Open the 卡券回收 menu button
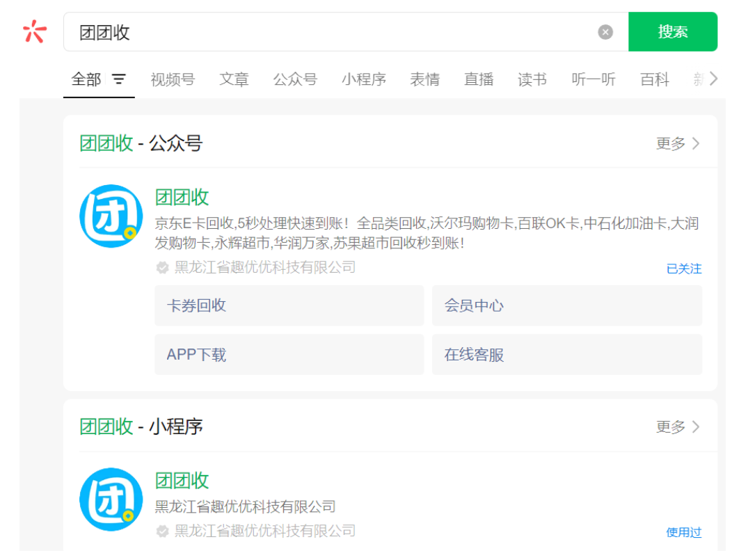741x560 pixels. click(289, 306)
